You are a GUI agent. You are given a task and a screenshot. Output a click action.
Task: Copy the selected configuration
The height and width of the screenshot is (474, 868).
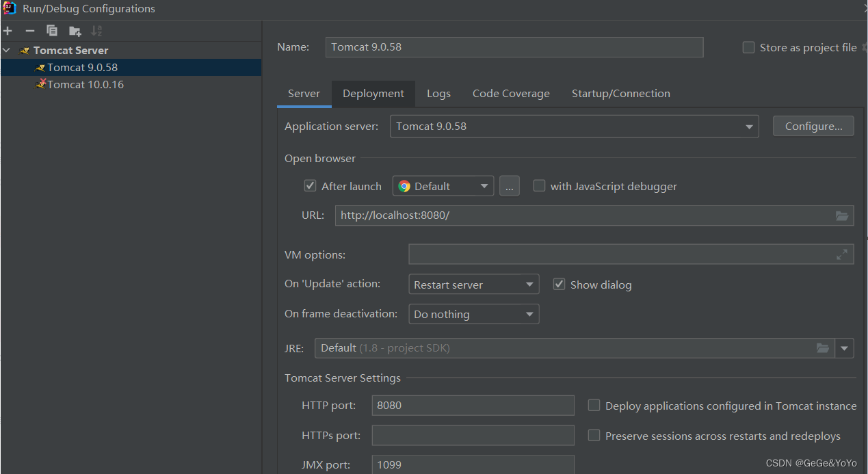point(52,31)
